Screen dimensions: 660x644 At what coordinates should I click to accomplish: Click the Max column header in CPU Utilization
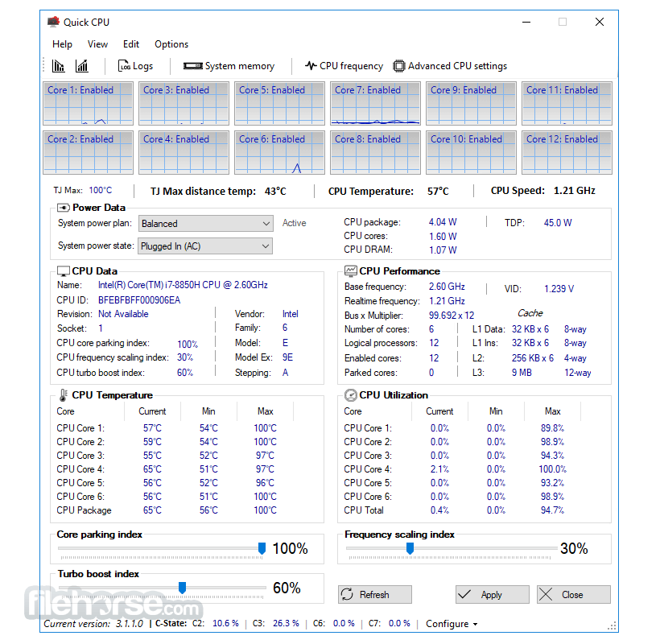(553, 411)
